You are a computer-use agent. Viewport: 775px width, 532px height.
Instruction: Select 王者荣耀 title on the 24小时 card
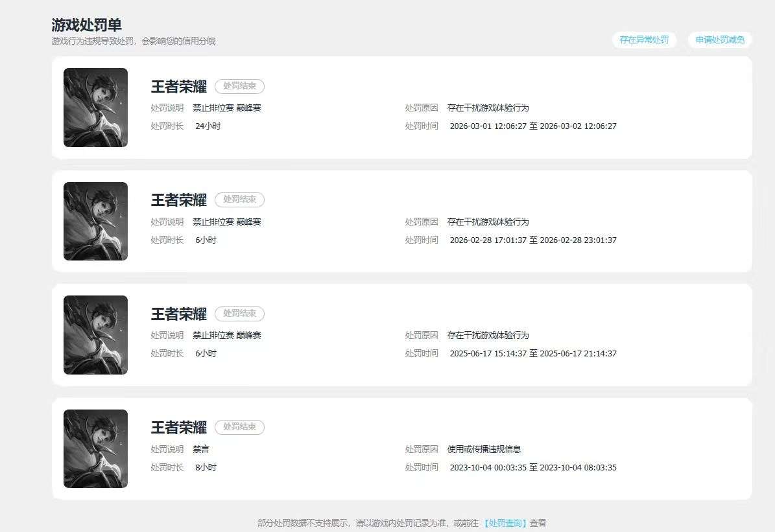(x=179, y=86)
